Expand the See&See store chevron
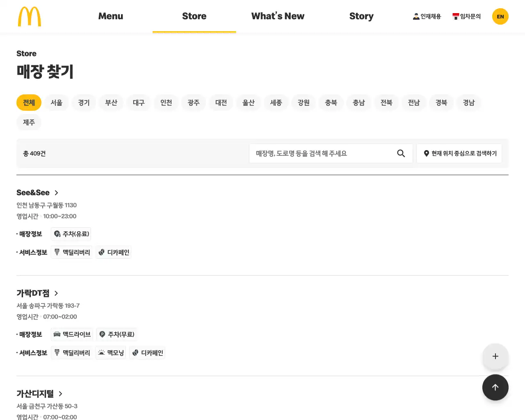Viewport: 525px width, 420px height. pos(57,193)
